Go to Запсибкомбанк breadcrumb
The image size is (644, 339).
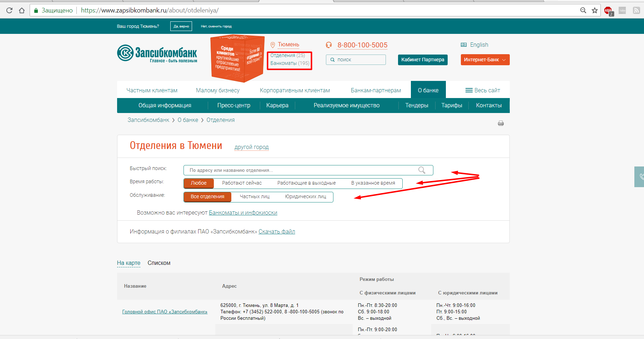(148, 120)
